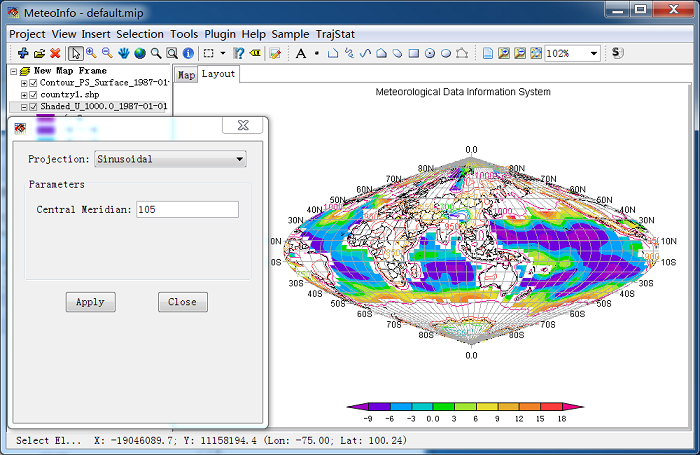
Task: Expand the country1.shp layer node
Action: point(24,95)
